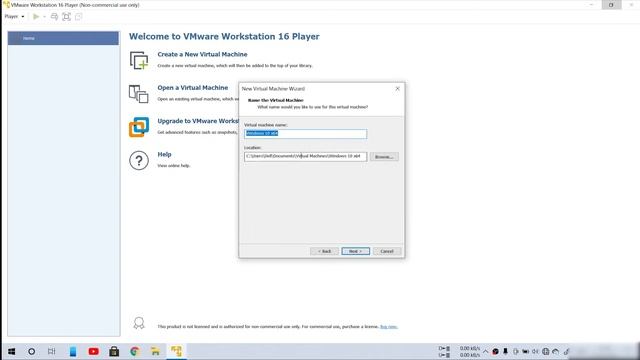640x360 pixels.
Task: Select Home in the library sidebar
Action: click(x=63, y=38)
